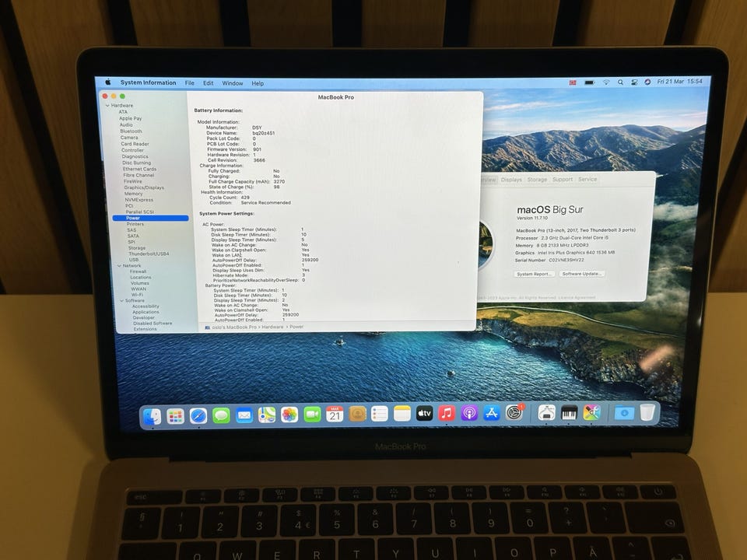Open Mail from the dock
The height and width of the screenshot is (560, 747).
point(244,415)
